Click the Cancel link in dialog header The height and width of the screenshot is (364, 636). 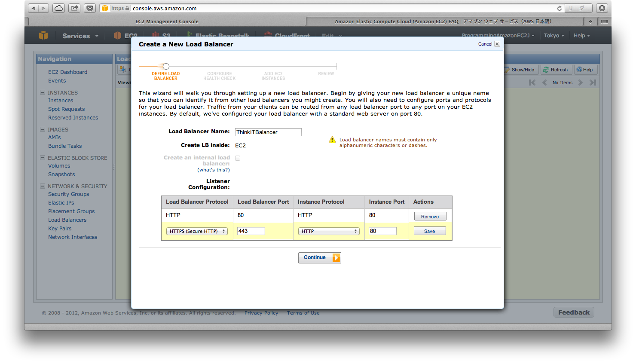click(x=485, y=44)
